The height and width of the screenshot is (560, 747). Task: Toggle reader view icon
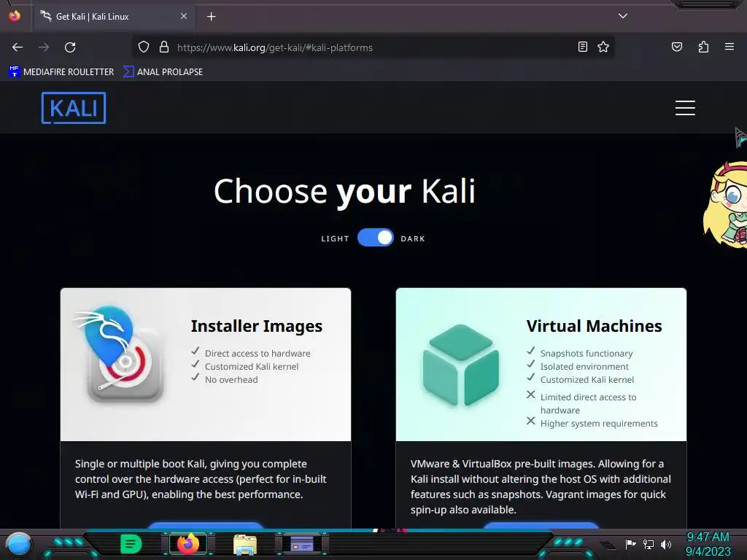pos(583,47)
